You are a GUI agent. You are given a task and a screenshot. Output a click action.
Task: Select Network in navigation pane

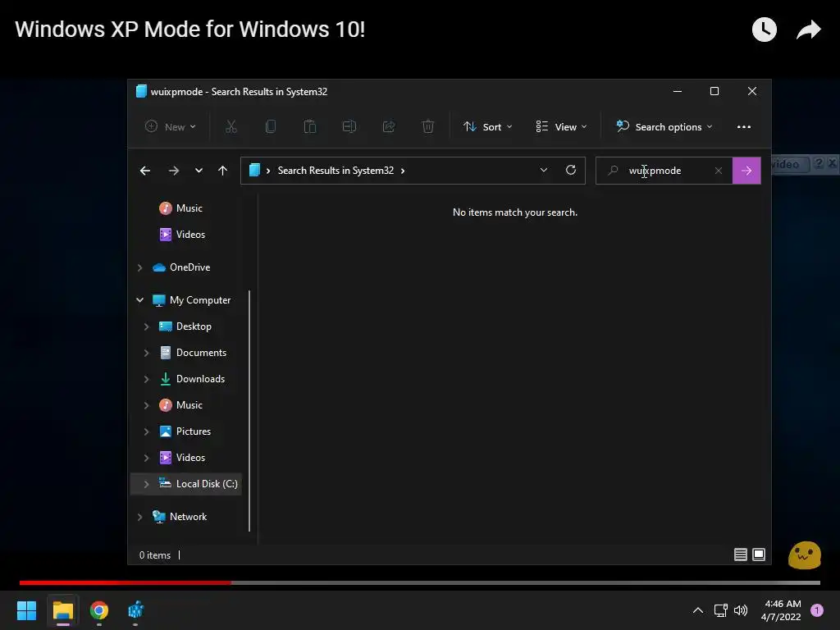pos(180,517)
